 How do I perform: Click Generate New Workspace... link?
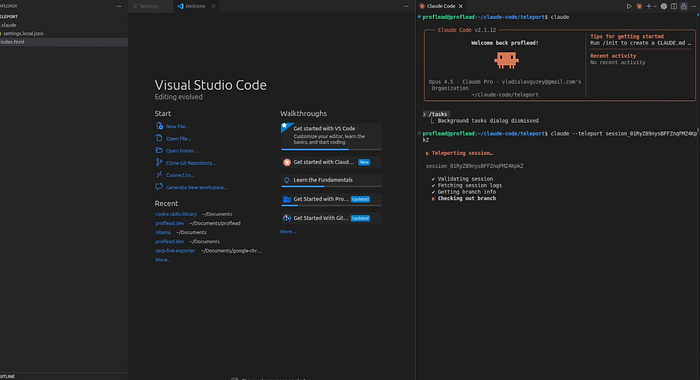click(196, 188)
